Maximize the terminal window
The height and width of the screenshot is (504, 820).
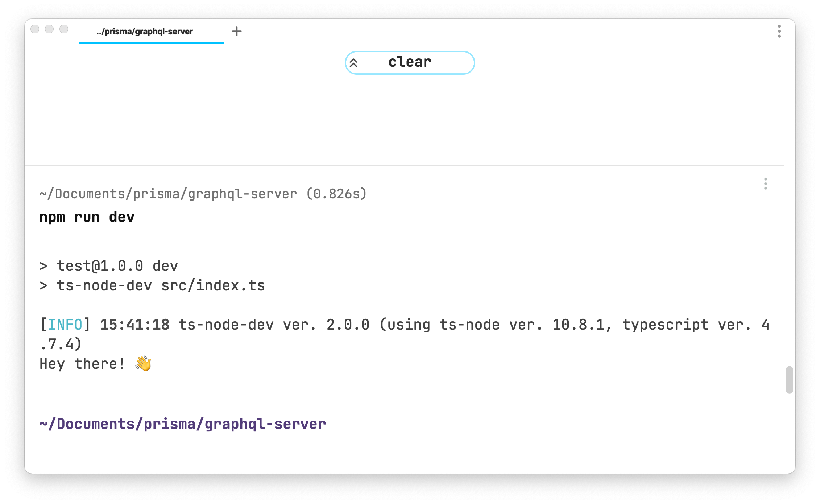(x=64, y=29)
